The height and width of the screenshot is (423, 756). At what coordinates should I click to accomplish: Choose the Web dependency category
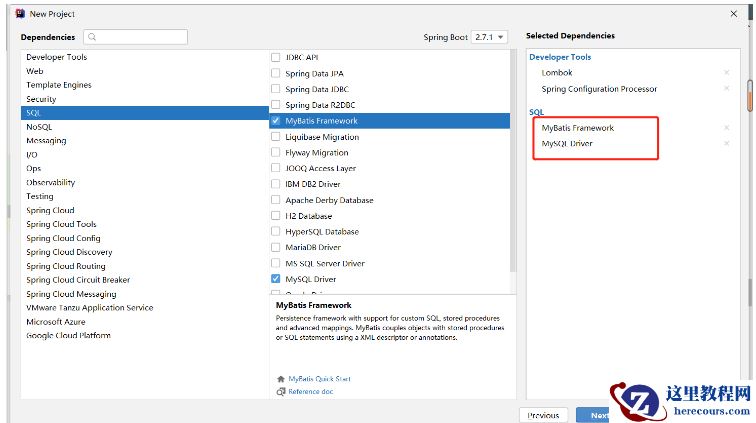35,71
